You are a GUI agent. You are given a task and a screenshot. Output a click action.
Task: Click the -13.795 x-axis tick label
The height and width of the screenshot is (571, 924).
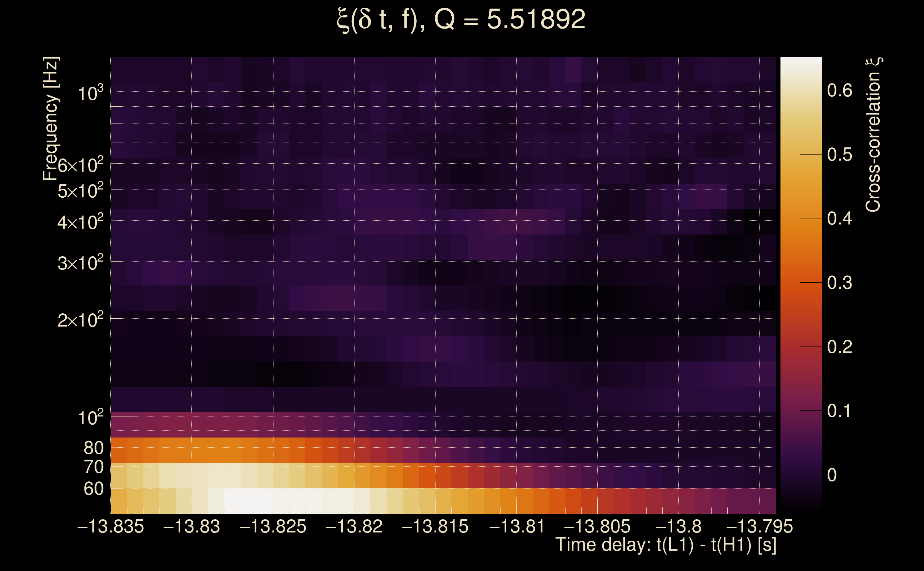pyautogui.click(x=759, y=527)
